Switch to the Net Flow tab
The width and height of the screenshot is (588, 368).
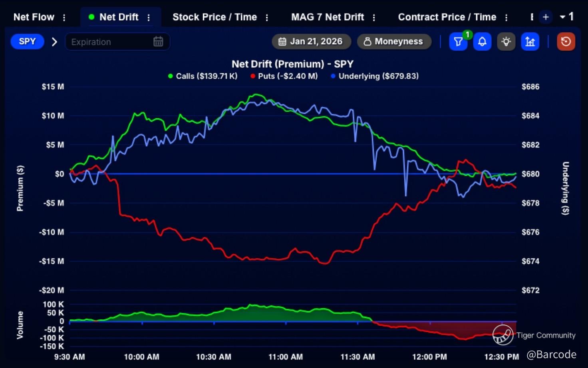(34, 17)
